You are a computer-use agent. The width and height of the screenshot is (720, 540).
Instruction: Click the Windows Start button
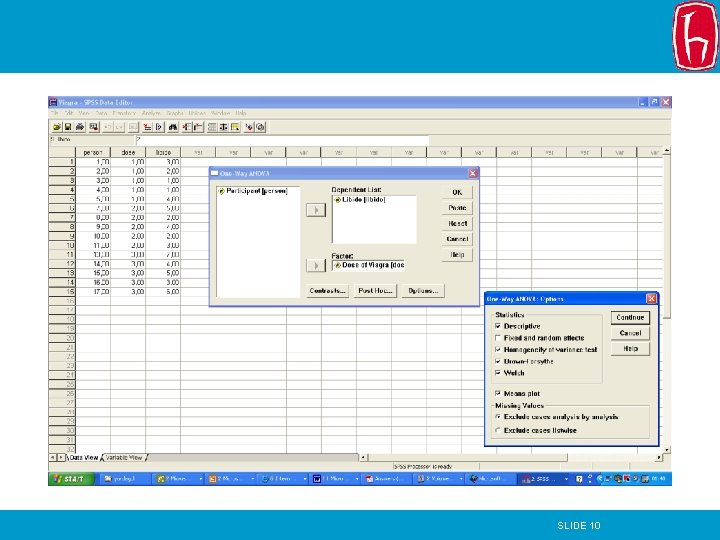click(x=71, y=478)
